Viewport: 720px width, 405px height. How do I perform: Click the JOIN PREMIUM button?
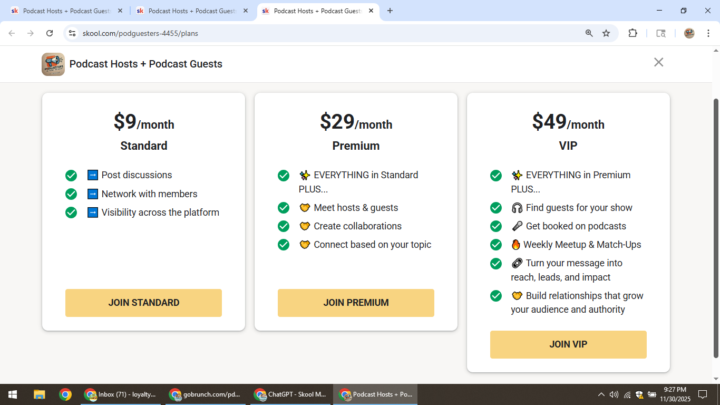356,303
